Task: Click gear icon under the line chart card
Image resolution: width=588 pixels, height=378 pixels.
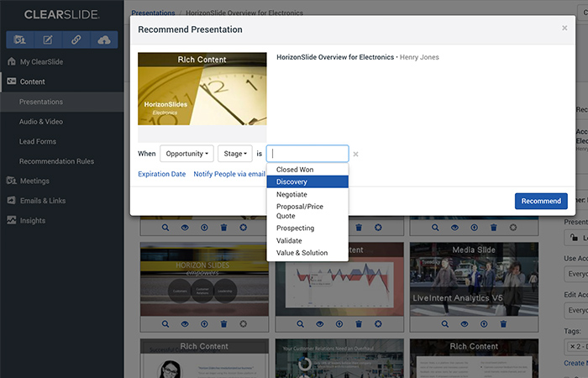Action: point(378,324)
